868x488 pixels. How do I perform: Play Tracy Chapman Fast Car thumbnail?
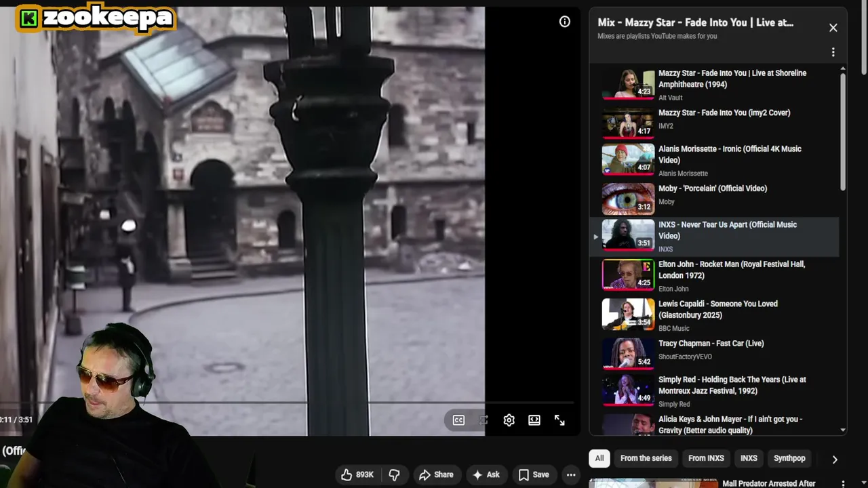coord(628,354)
